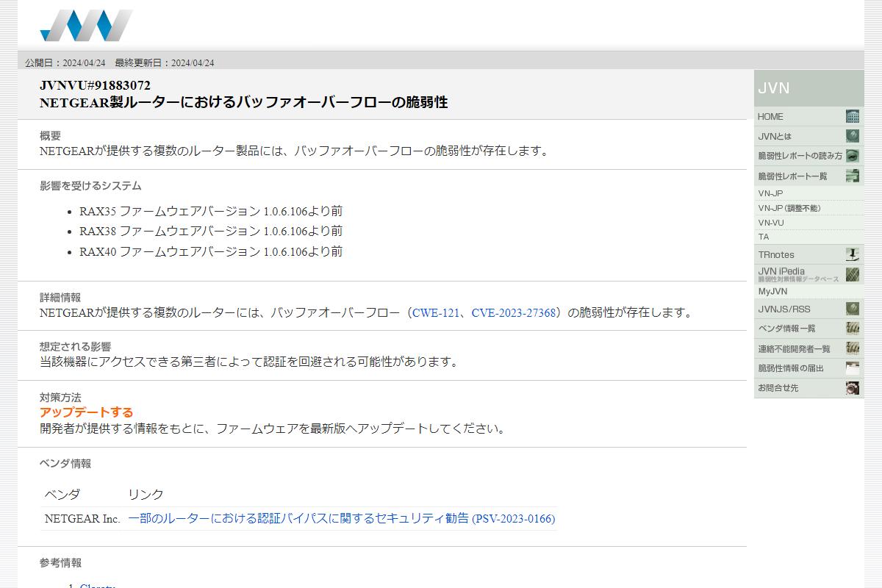This screenshot has height=588, width=882.
Task: Open the JVNとは menu item
Action: 808,136
